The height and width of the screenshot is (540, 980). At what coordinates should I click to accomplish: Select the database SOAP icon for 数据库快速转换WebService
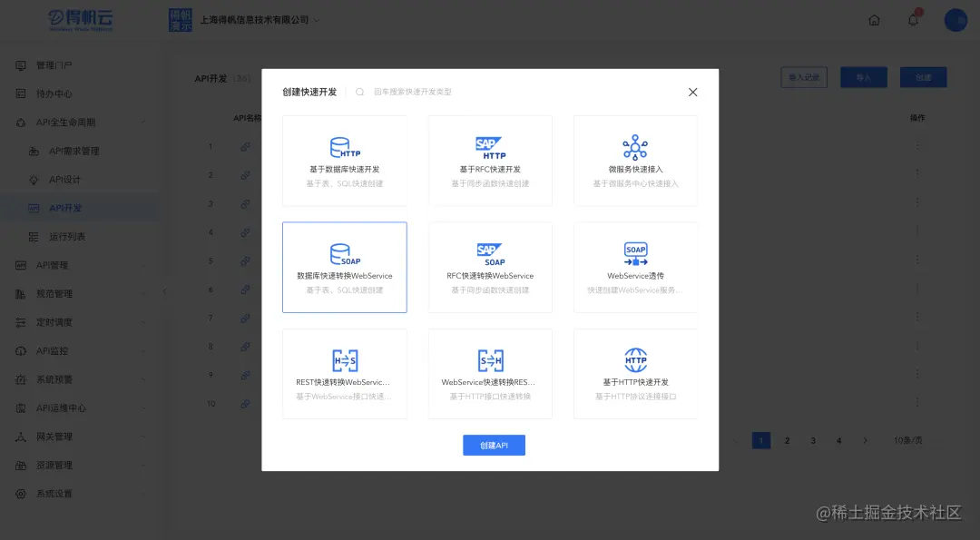[x=345, y=254]
